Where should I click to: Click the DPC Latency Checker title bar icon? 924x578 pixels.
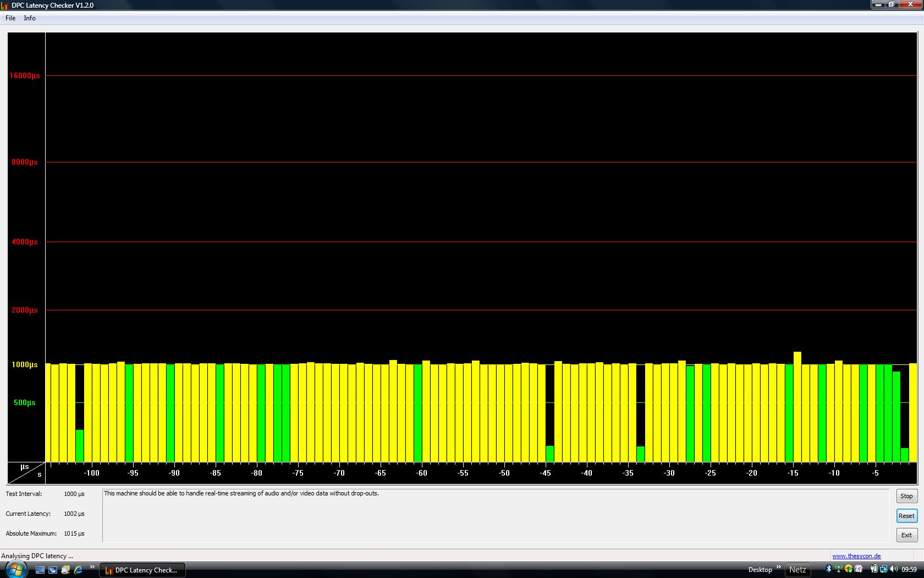point(4,6)
